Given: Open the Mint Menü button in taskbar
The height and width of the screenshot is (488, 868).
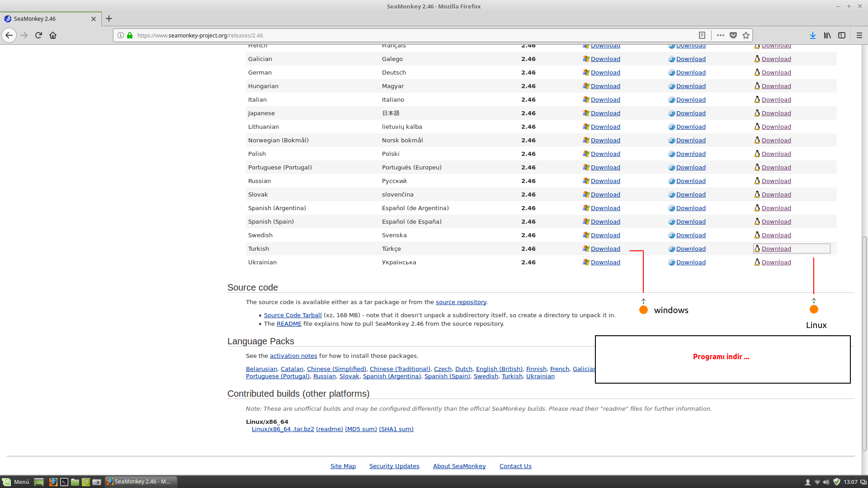Looking at the screenshot, I should 16,482.
